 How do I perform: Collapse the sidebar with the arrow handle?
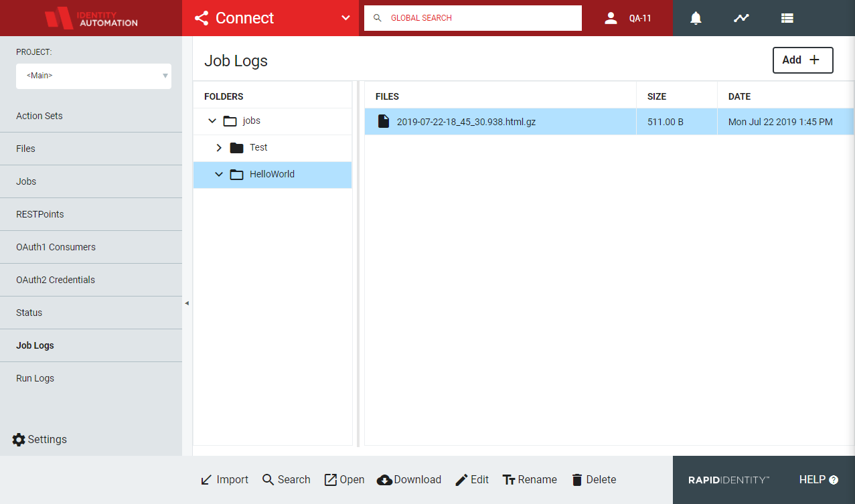[187, 303]
